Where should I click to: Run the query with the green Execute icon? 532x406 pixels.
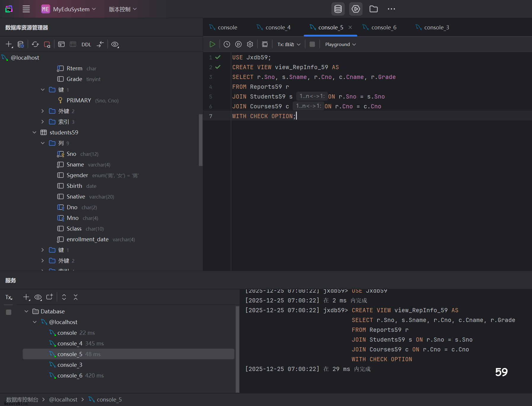point(212,44)
